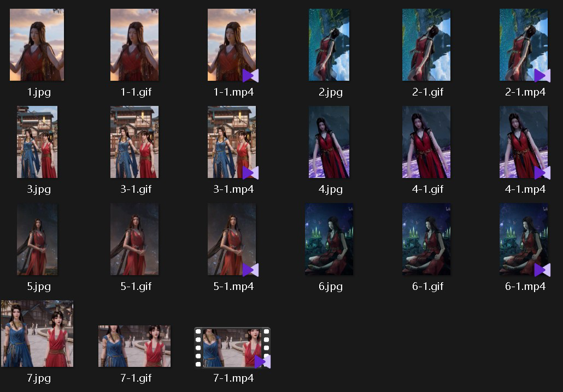Click the video player badge on 2-1.mp4

542,76
